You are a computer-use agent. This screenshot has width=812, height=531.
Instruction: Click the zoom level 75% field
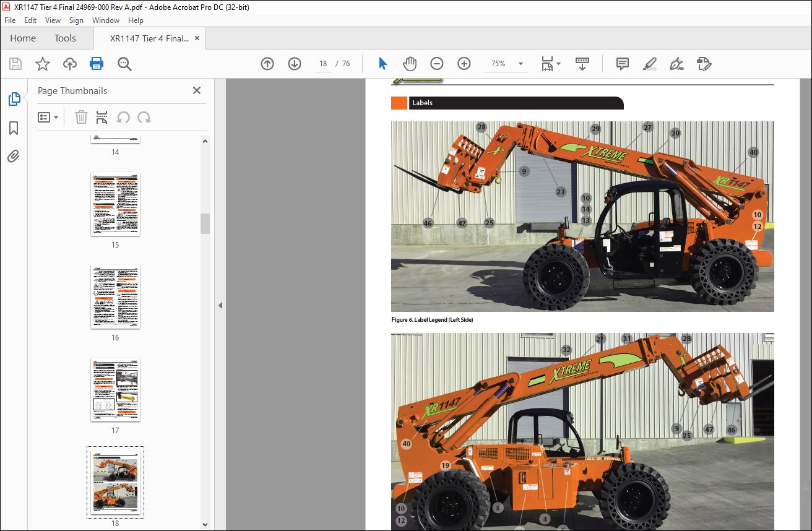pyautogui.click(x=499, y=64)
